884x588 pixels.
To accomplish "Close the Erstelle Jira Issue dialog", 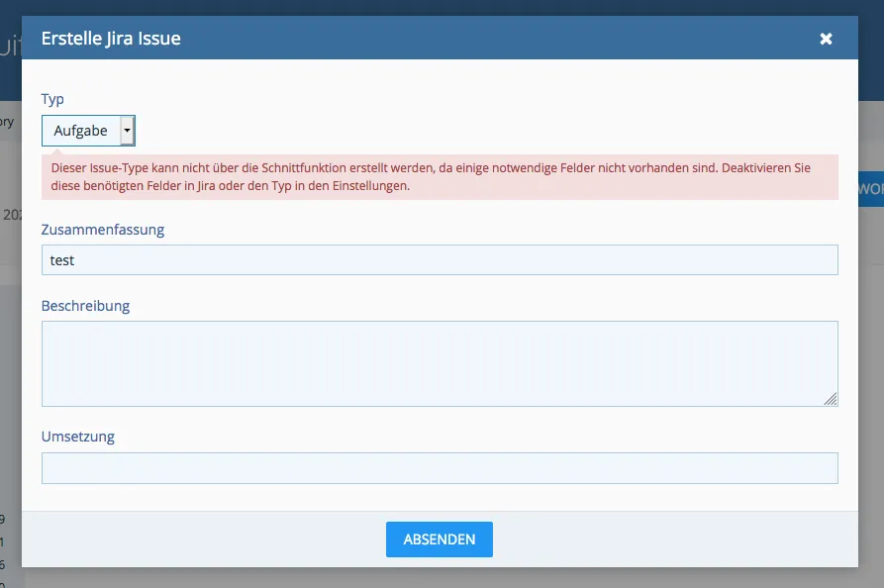I will pos(826,39).
